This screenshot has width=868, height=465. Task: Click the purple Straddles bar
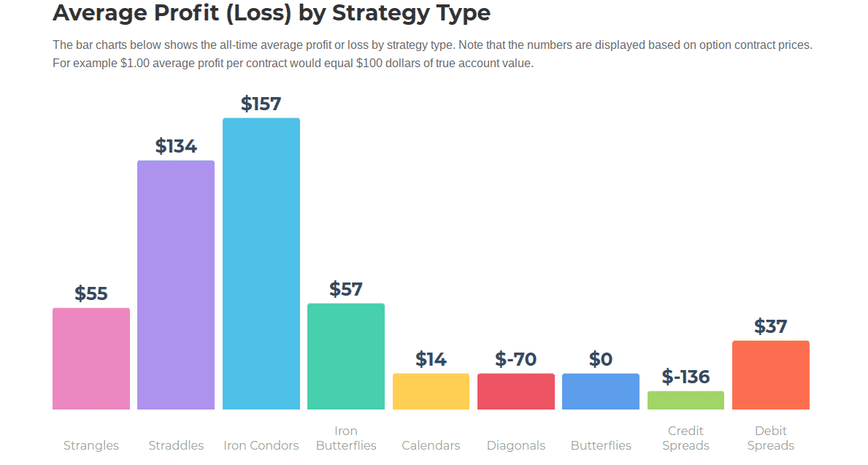(x=176, y=285)
